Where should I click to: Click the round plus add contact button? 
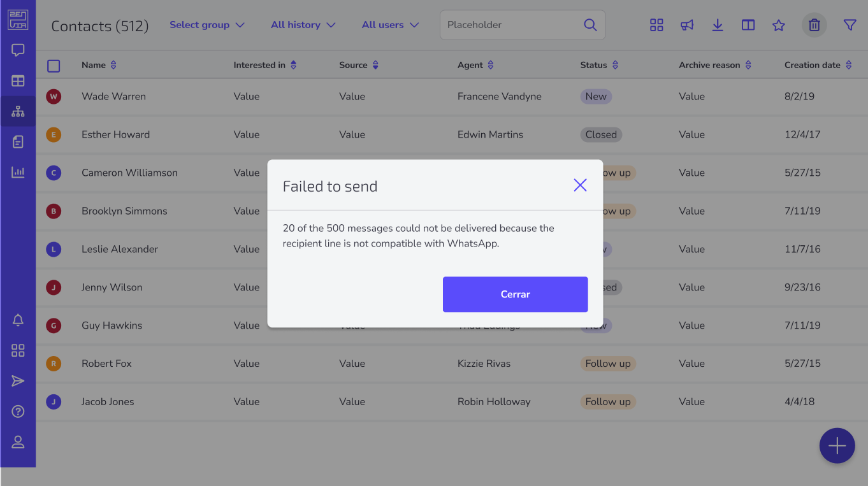pyautogui.click(x=837, y=446)
